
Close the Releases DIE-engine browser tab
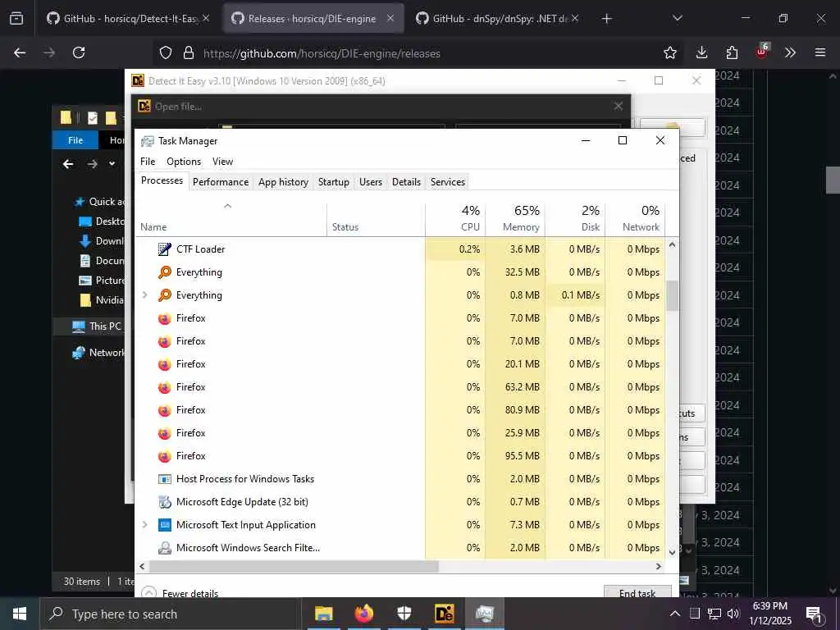pos(390,18)
